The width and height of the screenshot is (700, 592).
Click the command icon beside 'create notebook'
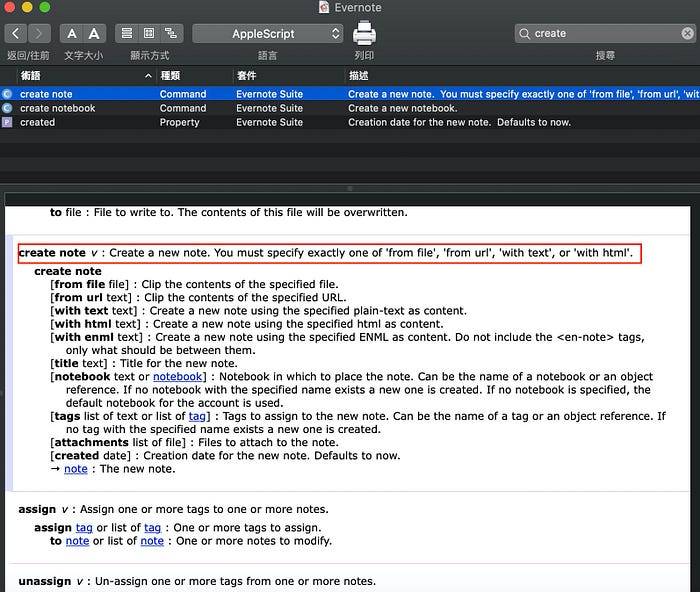click(7, 108)
